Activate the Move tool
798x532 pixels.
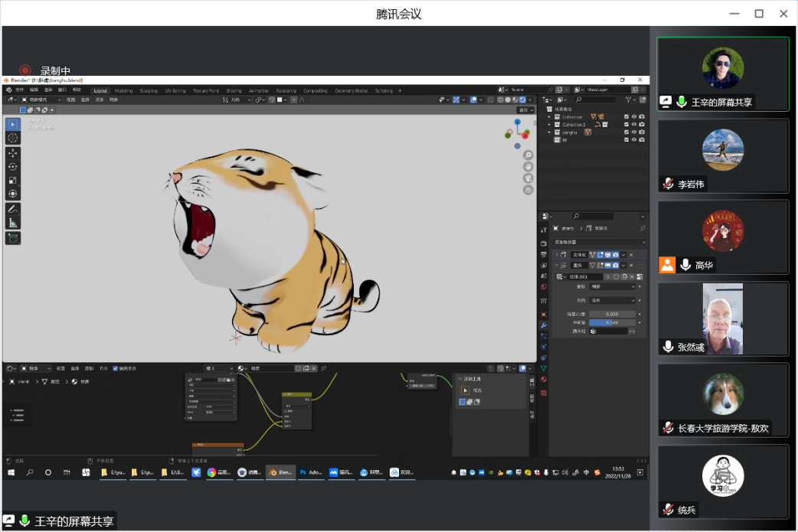(13, 153)
